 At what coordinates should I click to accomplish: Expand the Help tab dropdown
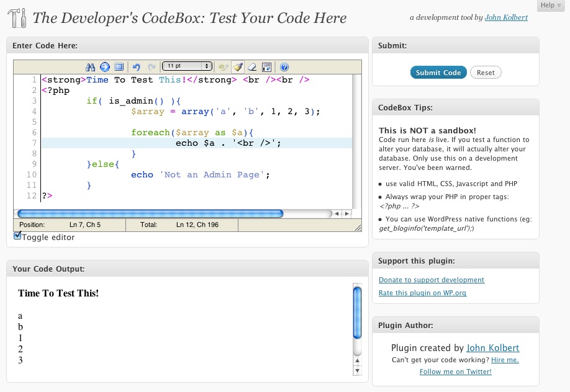(x=551, y=6)
